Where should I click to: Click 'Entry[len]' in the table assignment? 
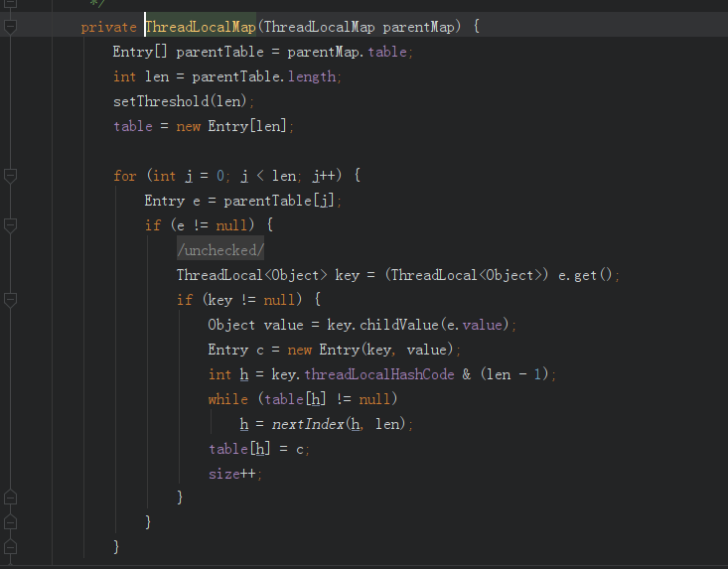pos(247,126)
